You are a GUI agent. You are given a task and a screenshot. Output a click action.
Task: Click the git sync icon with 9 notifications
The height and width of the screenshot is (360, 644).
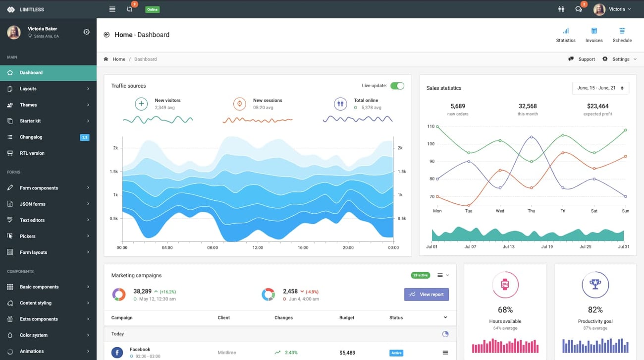click(x=130, y=9)
